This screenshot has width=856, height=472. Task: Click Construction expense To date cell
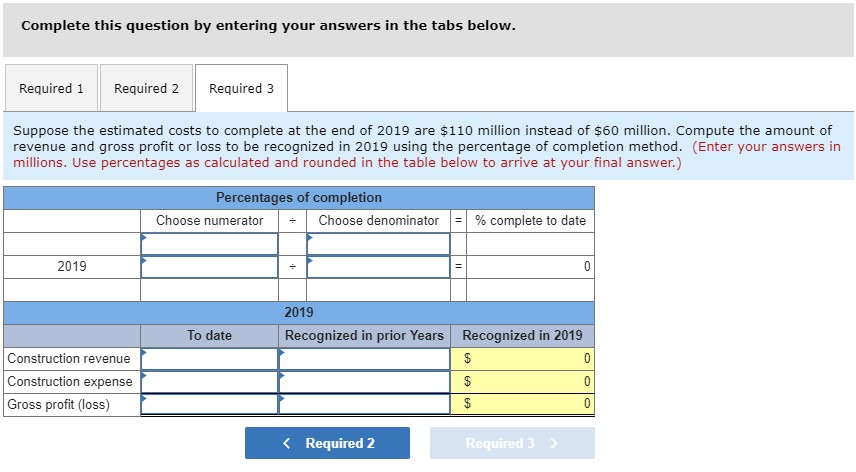[x=209, y=382]
